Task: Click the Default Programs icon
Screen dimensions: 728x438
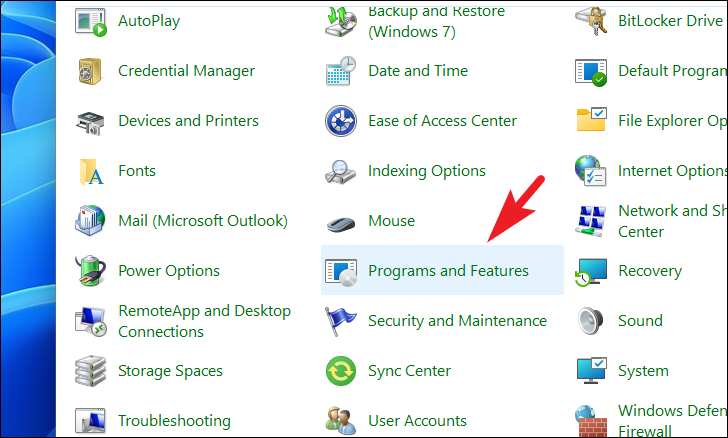Action: click(x=591, y=72)
